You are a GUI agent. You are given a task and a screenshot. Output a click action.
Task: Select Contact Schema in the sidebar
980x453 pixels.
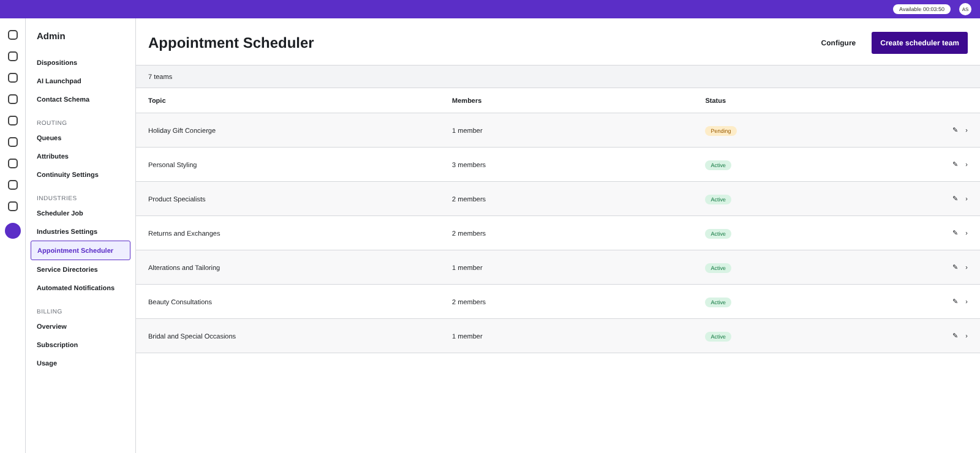[x=63, y=99]
